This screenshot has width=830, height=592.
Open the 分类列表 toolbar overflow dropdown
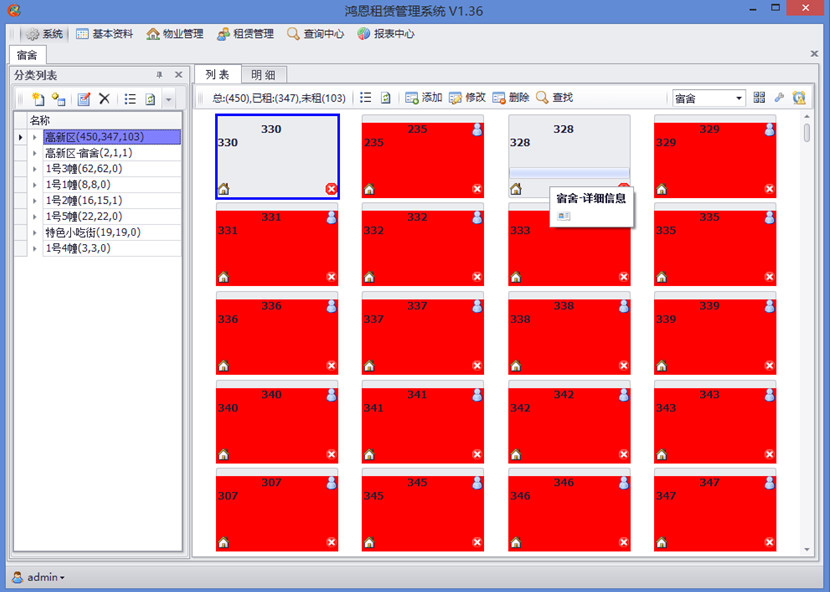168,99
